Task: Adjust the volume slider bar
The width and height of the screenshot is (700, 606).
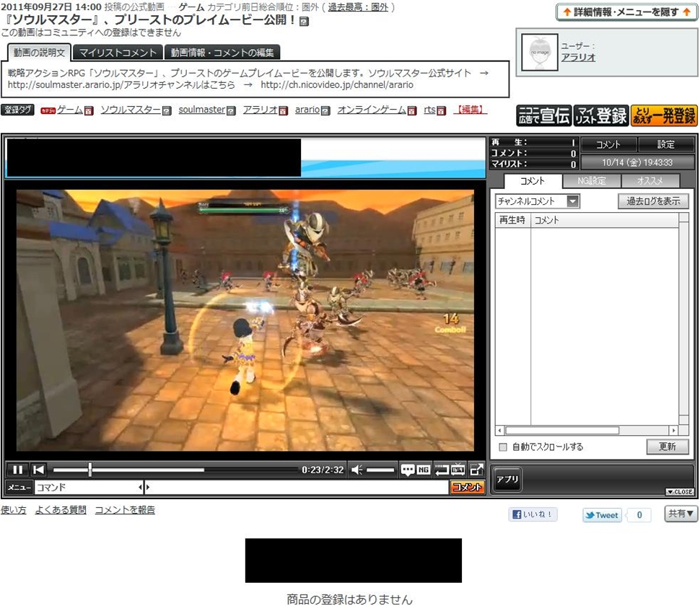Action: 380,470
